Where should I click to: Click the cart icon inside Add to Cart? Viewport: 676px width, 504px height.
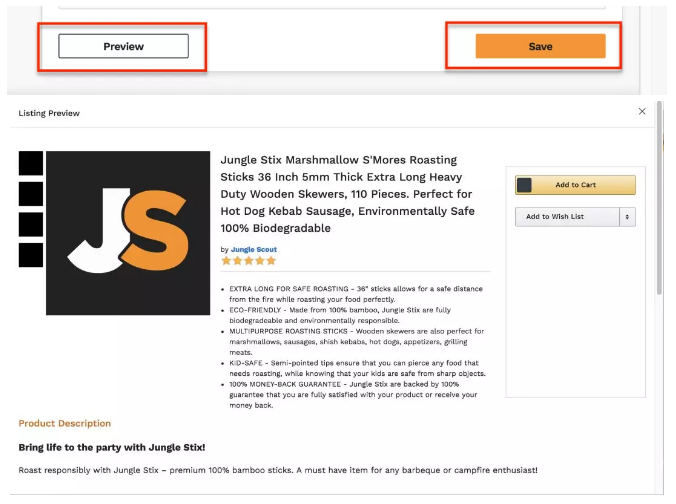[524, 185]
